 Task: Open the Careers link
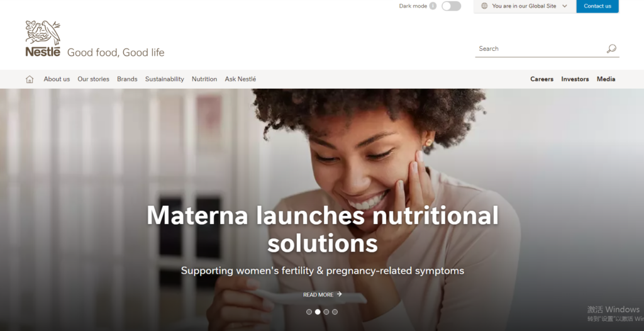click(541, 79)
